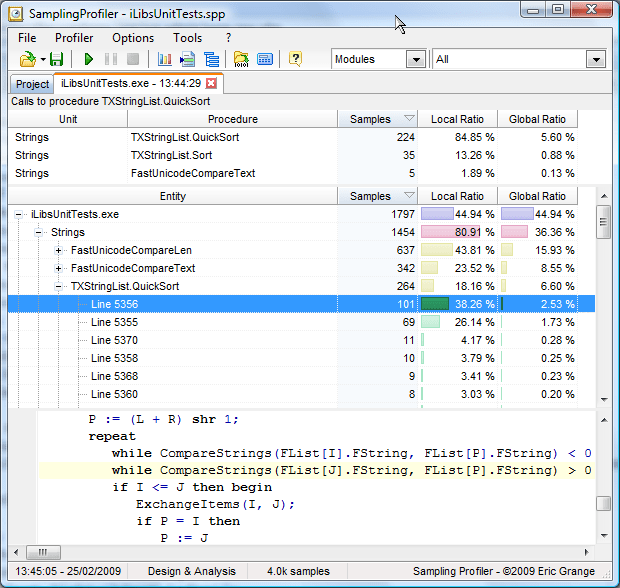The image size is (620, 588).
Task: Select the Line 5356 row
Action: [301, 304]
